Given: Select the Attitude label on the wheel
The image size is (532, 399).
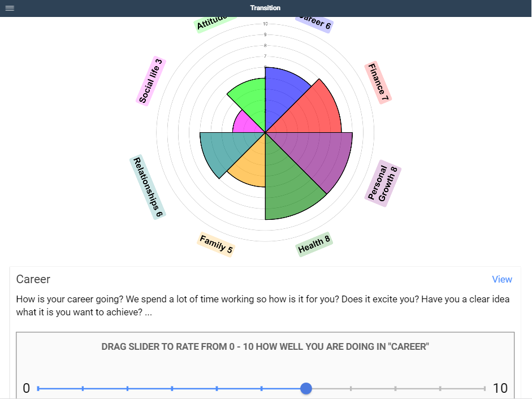Looking at the screenshot, I should 212,23.
